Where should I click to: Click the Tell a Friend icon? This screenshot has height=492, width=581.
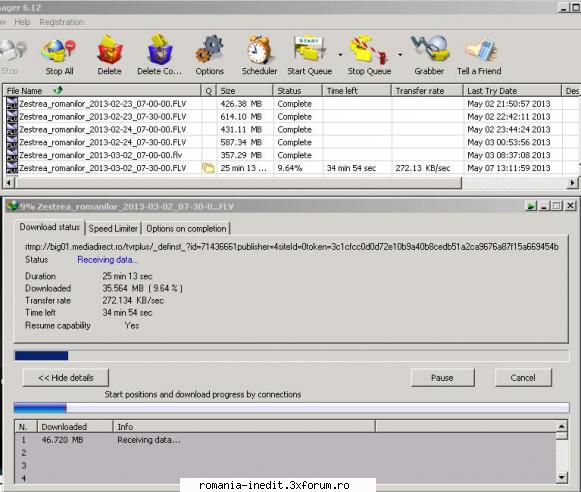click(481, 50)
